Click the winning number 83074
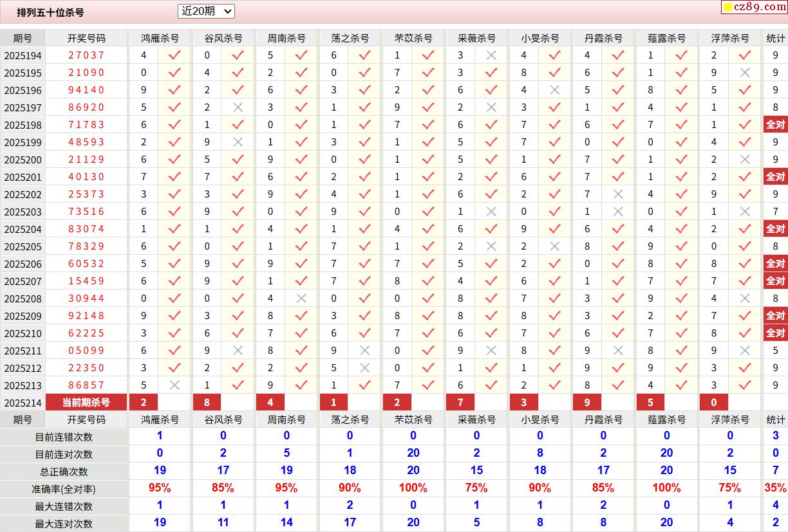Screen dimensions: 788x532 coord(86,229)
